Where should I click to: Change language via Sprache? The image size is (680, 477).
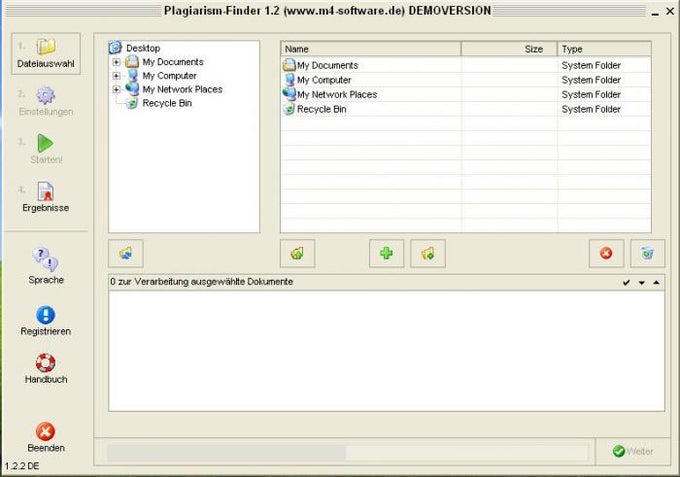click(x=46, y=266)
